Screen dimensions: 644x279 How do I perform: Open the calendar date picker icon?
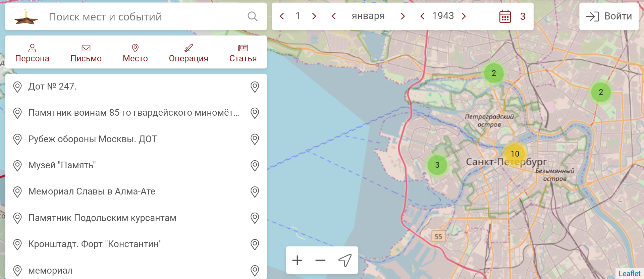coord(505,16)
